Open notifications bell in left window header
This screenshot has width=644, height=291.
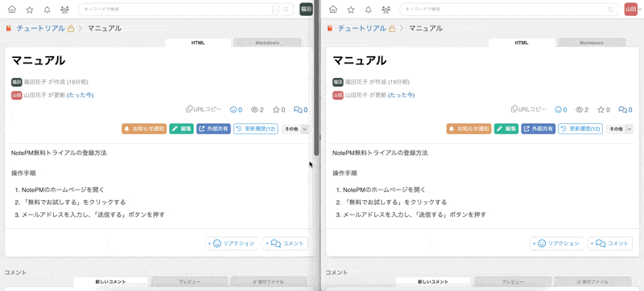tap(47, 9)
